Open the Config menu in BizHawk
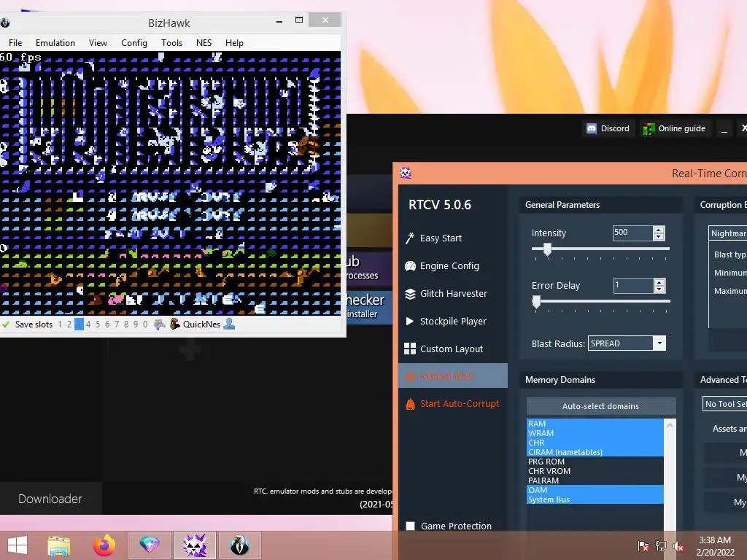Viewport: 747px width, 560px height. click(134, 43)
